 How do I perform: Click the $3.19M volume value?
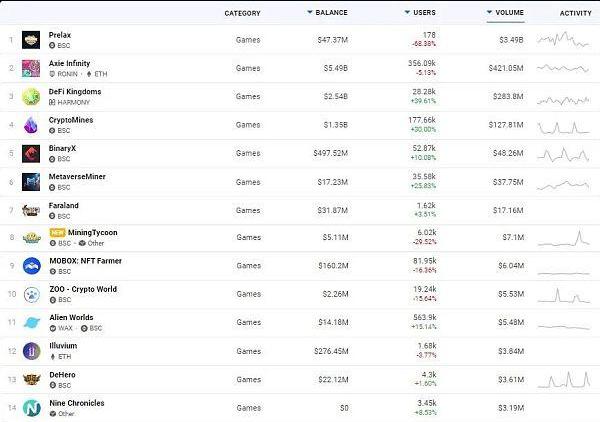tap(511, 408)
